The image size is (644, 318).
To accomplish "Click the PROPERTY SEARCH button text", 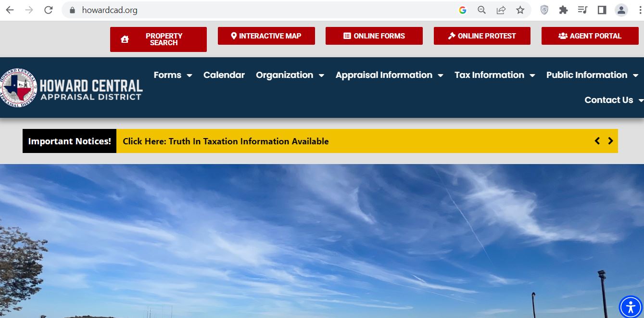I will 164,39.
